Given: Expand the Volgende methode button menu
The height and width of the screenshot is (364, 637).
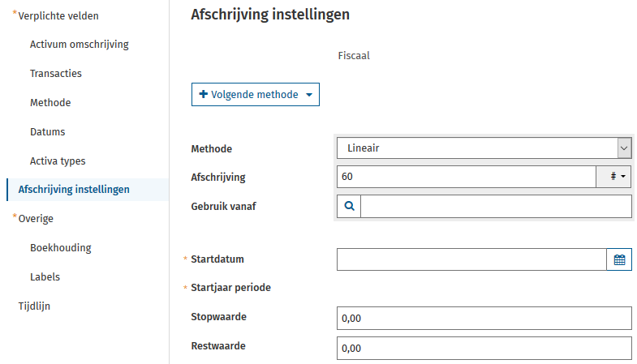Looking at the screenshot, I should coord(255,94).
